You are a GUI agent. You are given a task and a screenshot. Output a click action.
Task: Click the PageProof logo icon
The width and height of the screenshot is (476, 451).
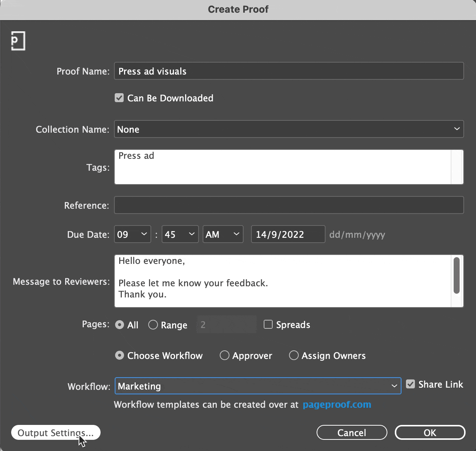pyautogui.click(x=18, y=41)
